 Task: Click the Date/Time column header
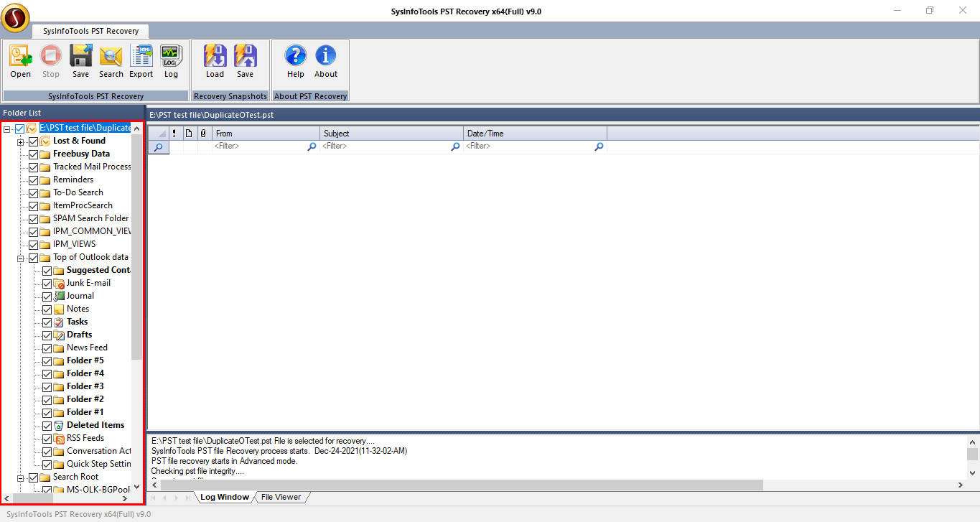(x=536, y=133)
